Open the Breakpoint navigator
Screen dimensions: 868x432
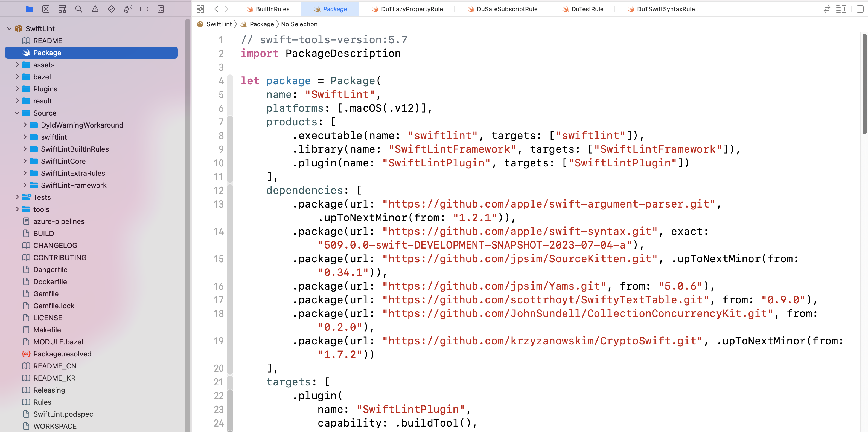click(144, 9)
